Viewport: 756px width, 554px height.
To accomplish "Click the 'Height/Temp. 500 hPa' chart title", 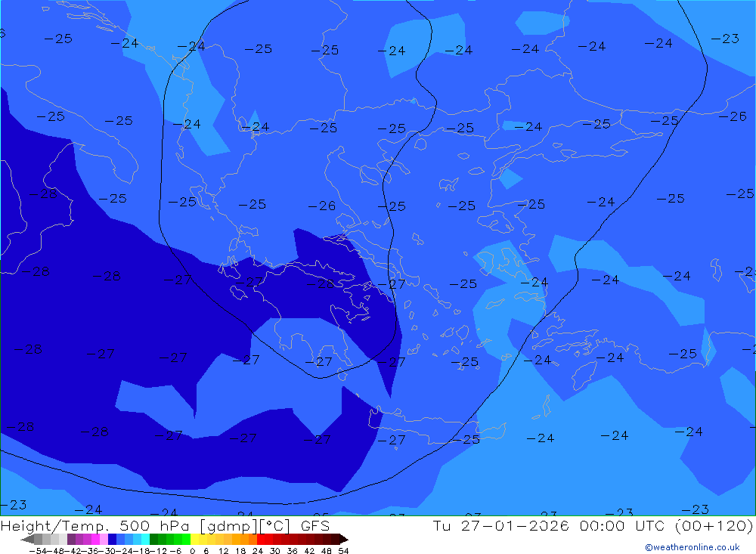I will point(97,525).
